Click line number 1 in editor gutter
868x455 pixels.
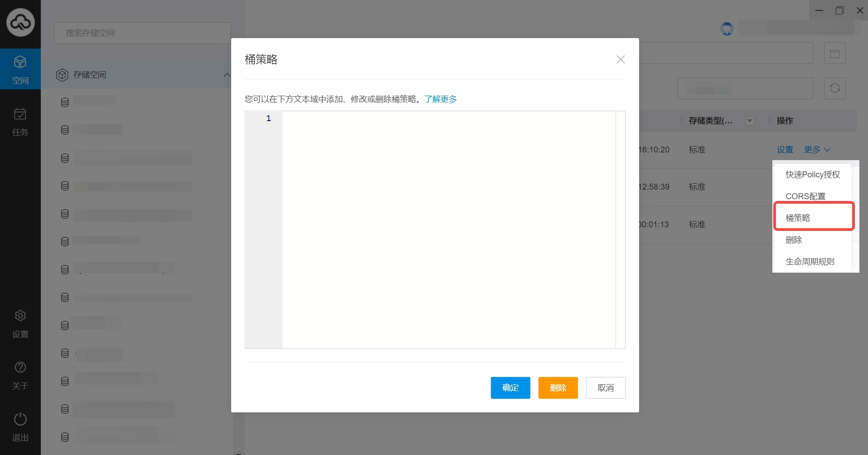click(268, 118)
